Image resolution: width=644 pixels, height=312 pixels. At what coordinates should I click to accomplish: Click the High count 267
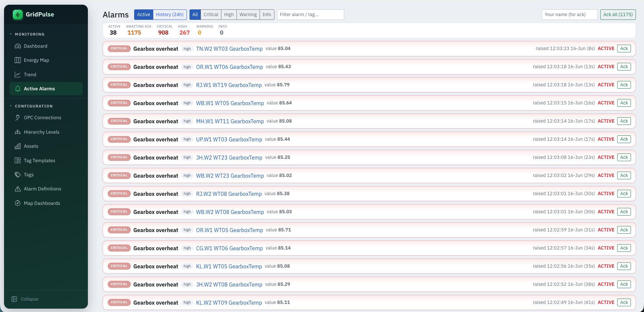pyautogui.click(x=184, y=33)
